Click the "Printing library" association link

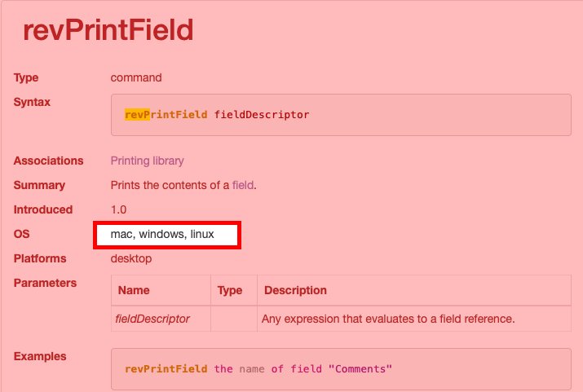pyautogui.click(x=147, y=161)
